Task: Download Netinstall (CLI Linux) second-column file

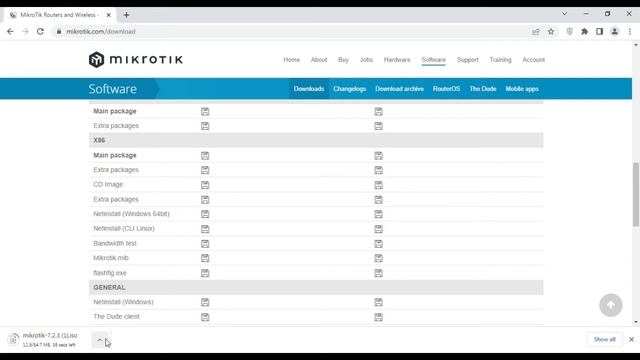Action: 378,229
